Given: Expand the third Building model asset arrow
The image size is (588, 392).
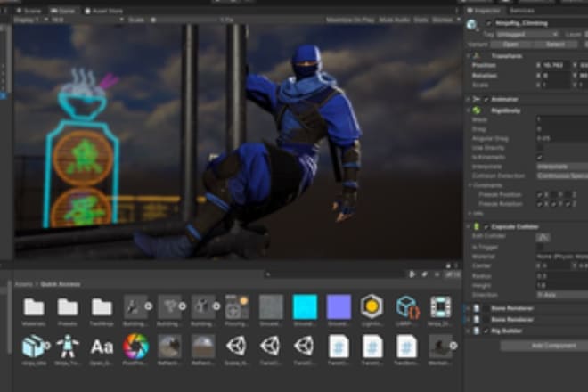Looking at the screenshot, I should 216,306.
